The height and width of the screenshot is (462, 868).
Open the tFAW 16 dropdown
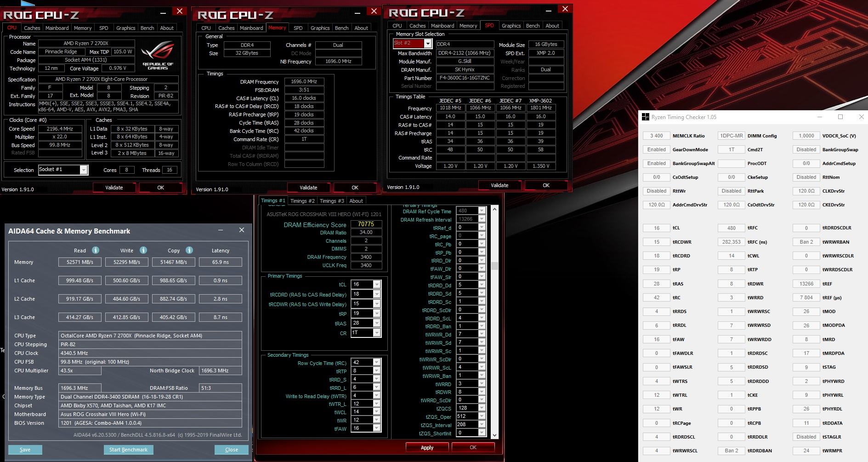(377, 428)
